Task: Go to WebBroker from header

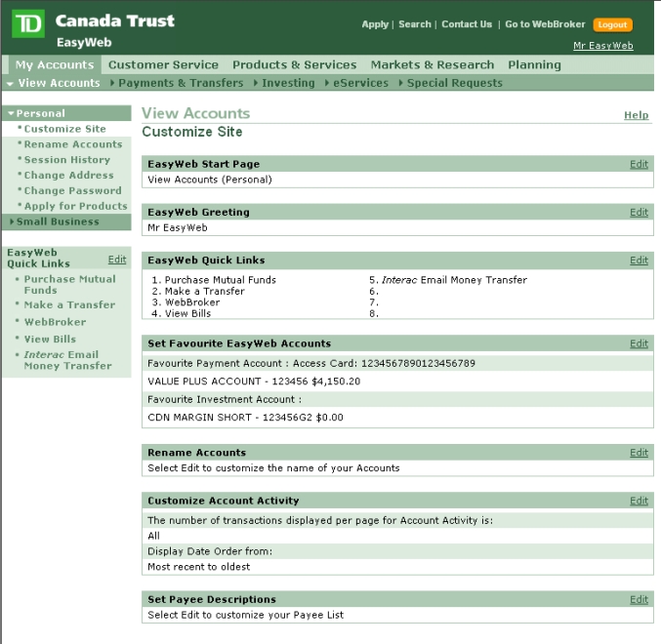Action: tap(545, 24)
